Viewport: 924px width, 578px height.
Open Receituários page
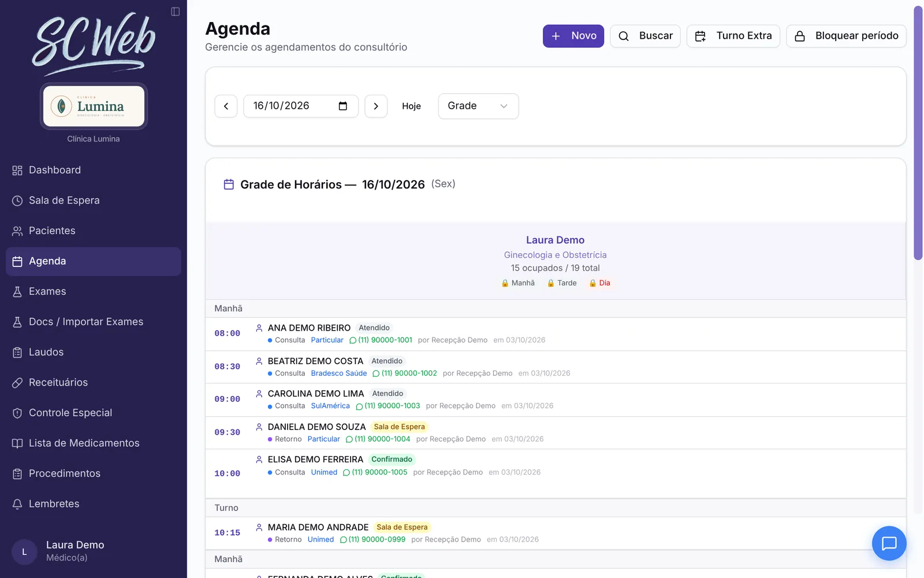click(94, 383)
